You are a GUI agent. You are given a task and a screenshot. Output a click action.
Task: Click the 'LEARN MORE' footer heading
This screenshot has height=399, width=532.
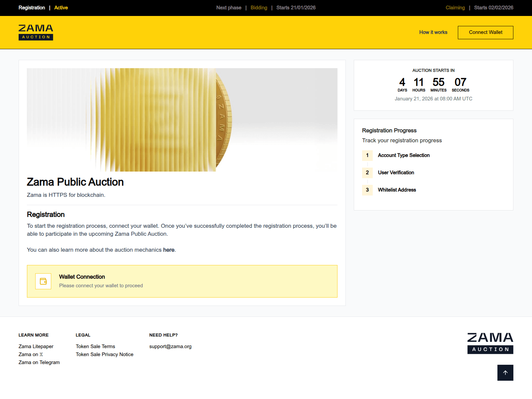click(x=34, y=335)
